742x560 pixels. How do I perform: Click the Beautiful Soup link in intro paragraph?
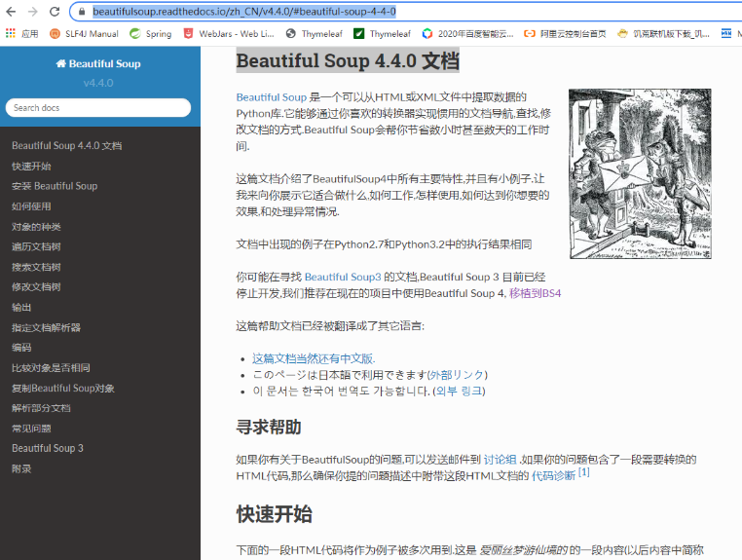(272, 97)
